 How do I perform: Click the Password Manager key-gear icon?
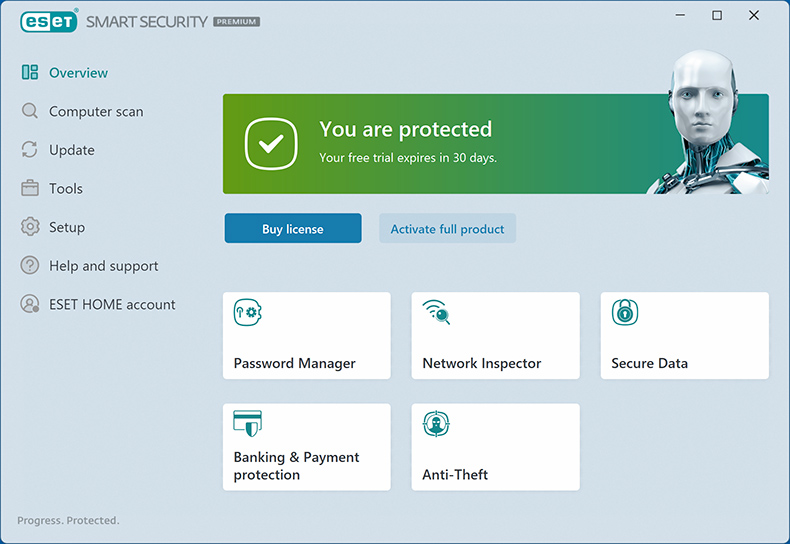coord(247,312)
